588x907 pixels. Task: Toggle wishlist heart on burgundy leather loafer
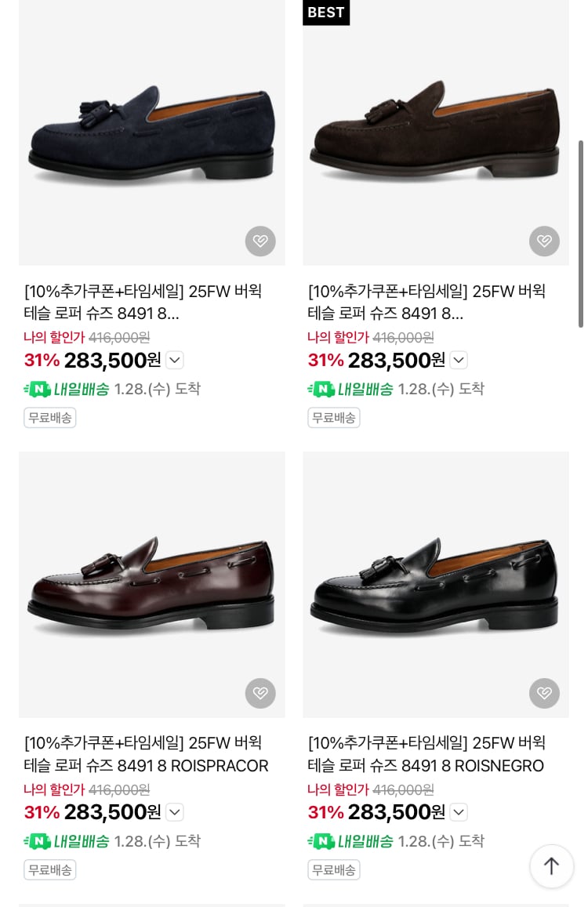click(260, 693)
